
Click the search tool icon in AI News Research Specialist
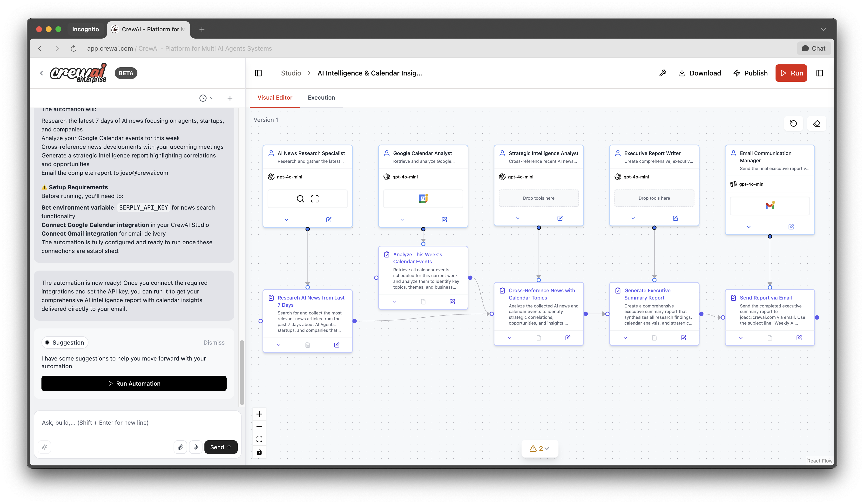(x=300, y=198)
